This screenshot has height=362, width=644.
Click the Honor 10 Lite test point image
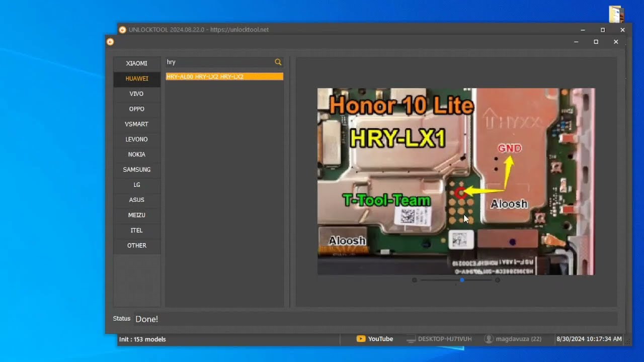click(x=456, y=182)
